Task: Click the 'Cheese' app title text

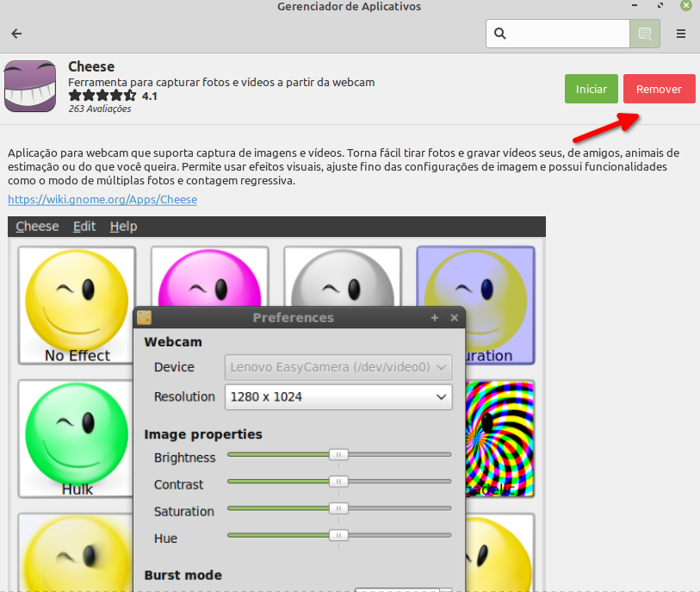Action: (x=91, y=66)
